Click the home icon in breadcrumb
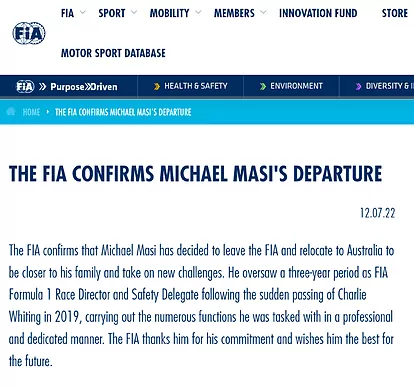This screenshot has height=387, width=414. (x=11, y=112)
